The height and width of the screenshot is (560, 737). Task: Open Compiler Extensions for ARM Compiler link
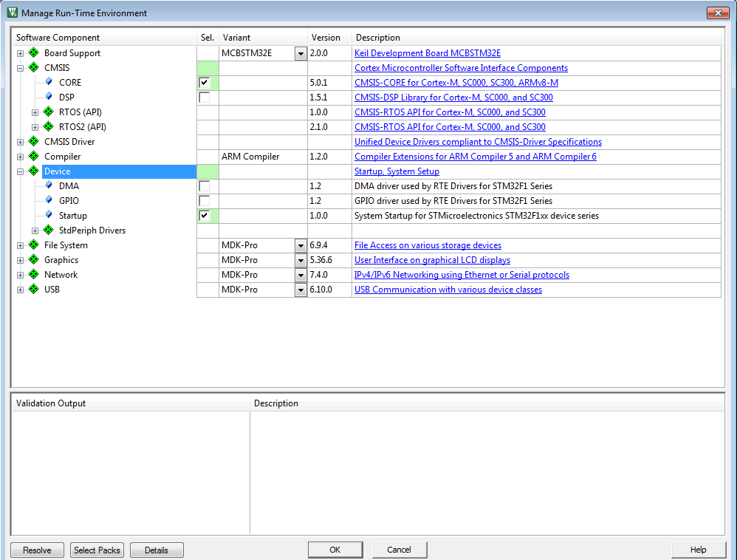(475, 156)
